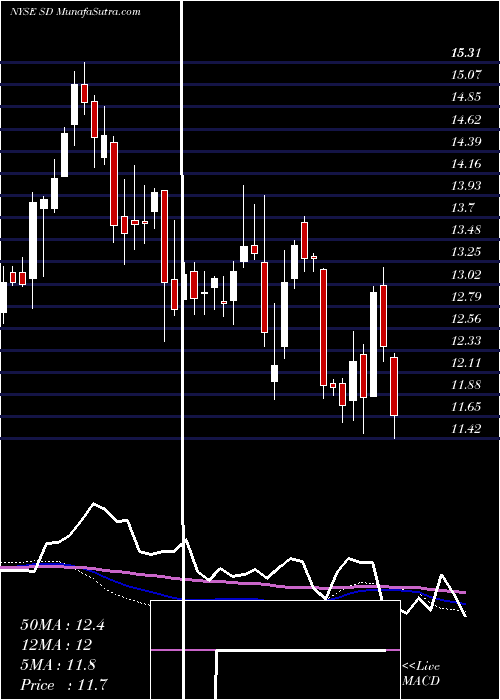The height and width of the screenshot is (700, 500).
Task: Click the 15.31 price level label
Action: tap(466, 53)
